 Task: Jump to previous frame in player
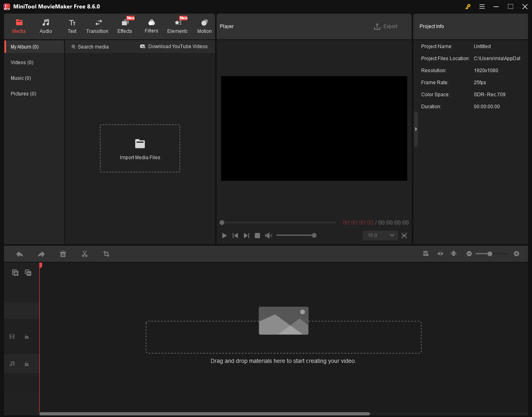point(236,236)
